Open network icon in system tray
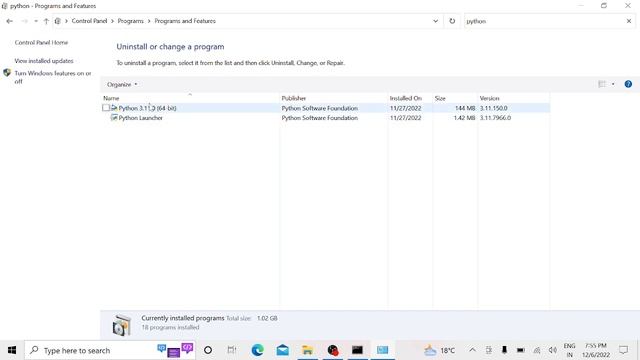This screenshot has width=640, height=360. (x=537, y=350)
